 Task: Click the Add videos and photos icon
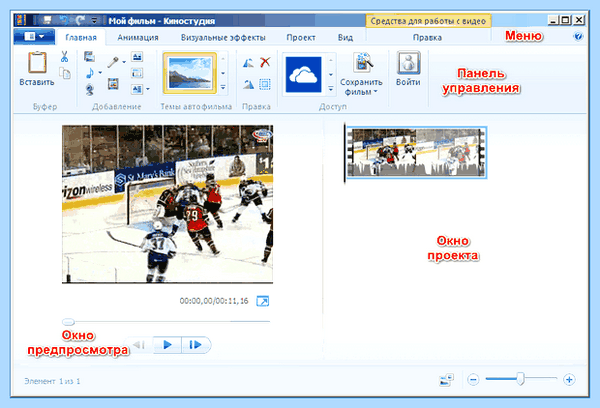click(90, 57)
